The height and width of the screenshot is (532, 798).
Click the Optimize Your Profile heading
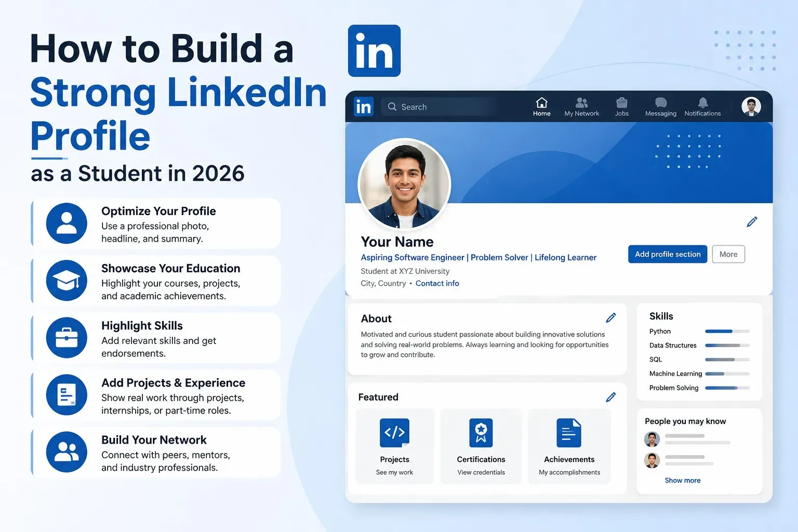[x=158, y=211]
